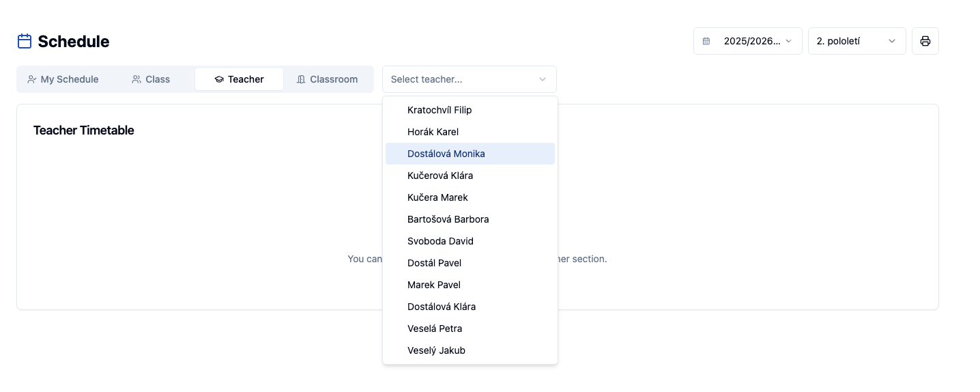Click the Schedule page heading

(74, 41)
